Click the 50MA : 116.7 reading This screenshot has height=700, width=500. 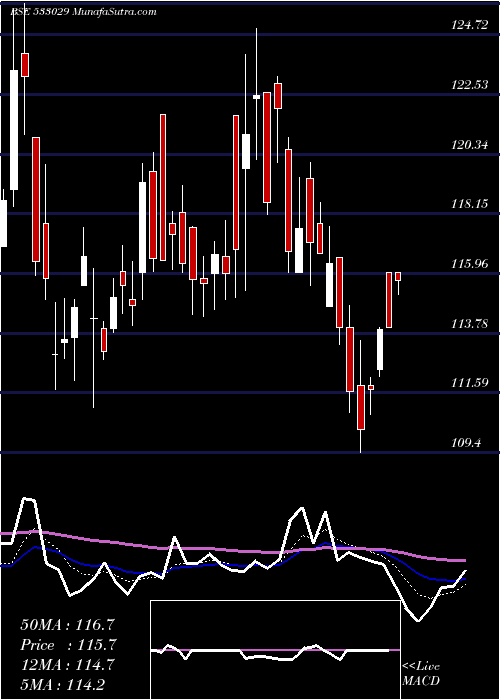click(68, 625)
